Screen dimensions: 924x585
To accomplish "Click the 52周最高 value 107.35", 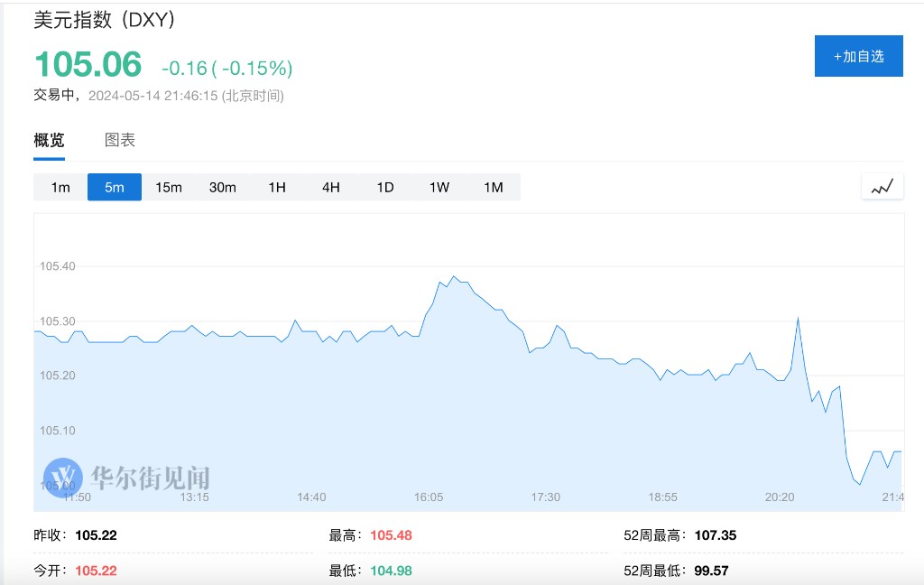I will click(x=716, y=535).
